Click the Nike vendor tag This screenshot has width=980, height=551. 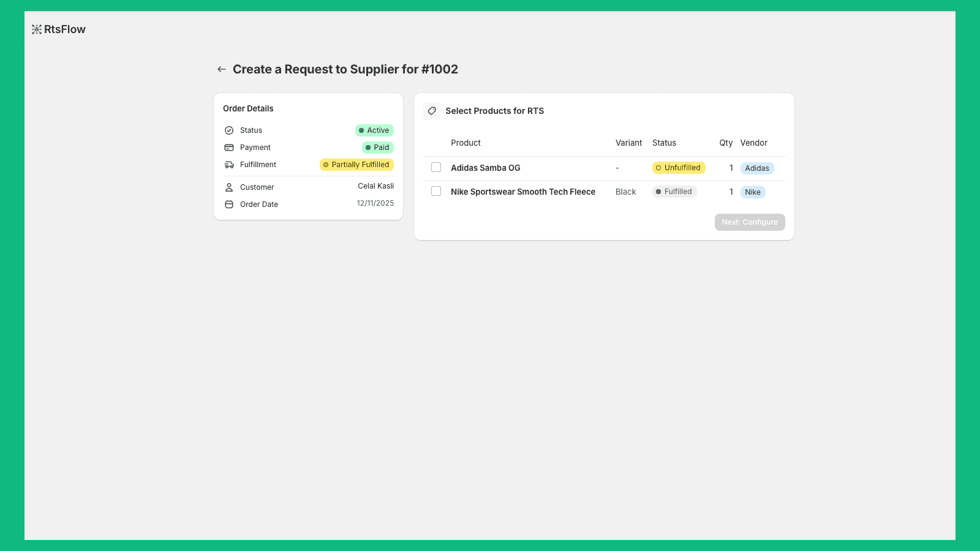click(x=753, y=192)
